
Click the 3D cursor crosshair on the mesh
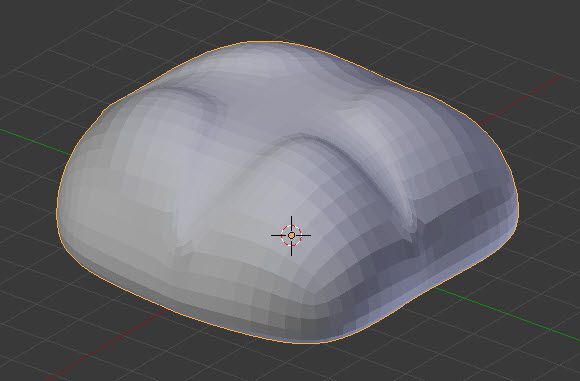click(291, 235)
